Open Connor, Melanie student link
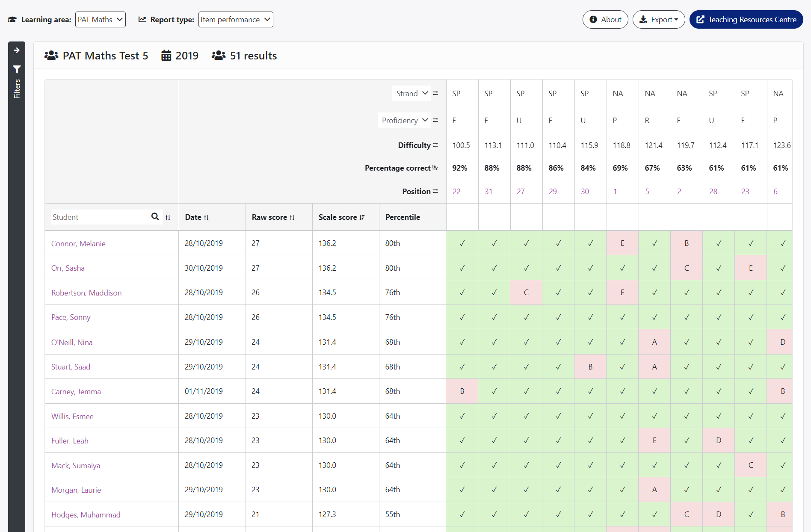 (78, 244)
